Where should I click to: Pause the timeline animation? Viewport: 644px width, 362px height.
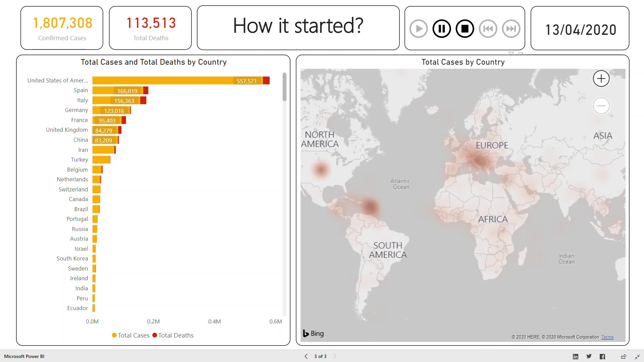[441, 29]
